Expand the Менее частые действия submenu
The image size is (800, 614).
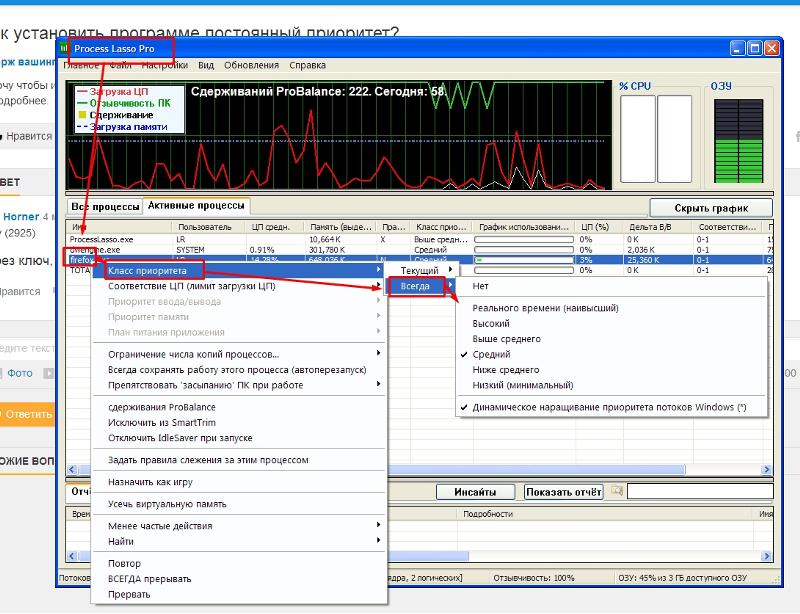click(x=239, y=526)
